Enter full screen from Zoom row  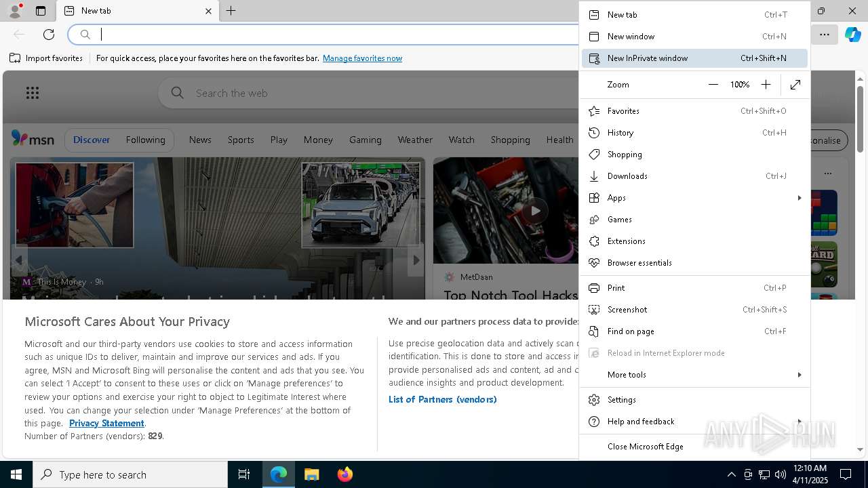pyautogui.click(x=795, y=85)
